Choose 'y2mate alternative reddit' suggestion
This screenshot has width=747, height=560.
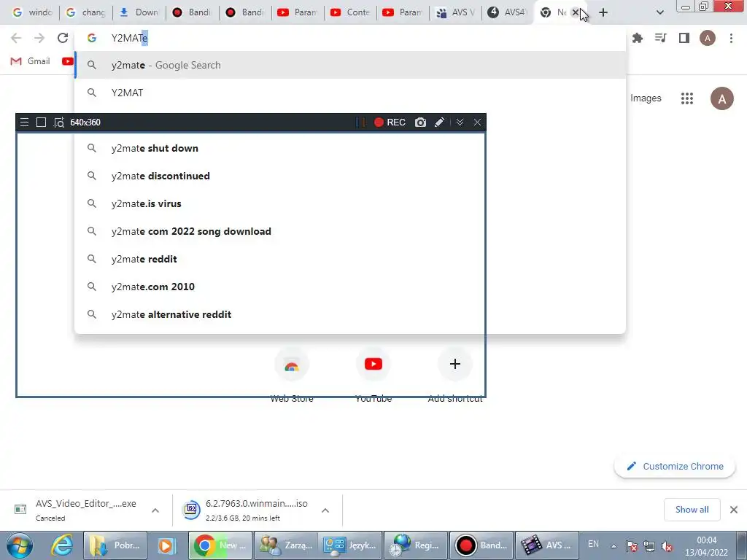[x=350, y=314]
